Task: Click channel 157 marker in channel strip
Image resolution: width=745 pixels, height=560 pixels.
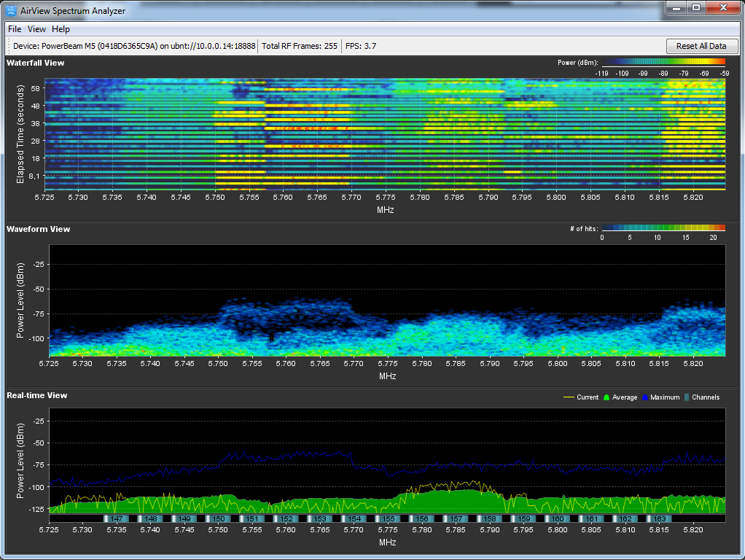Action: click(457, 518)
